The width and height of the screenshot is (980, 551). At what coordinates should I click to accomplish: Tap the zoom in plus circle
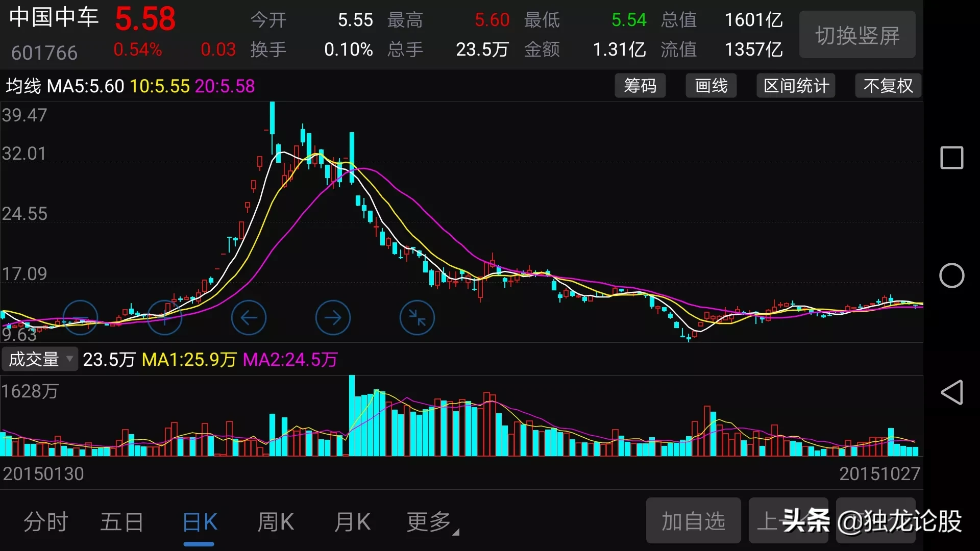pos(164,318)
